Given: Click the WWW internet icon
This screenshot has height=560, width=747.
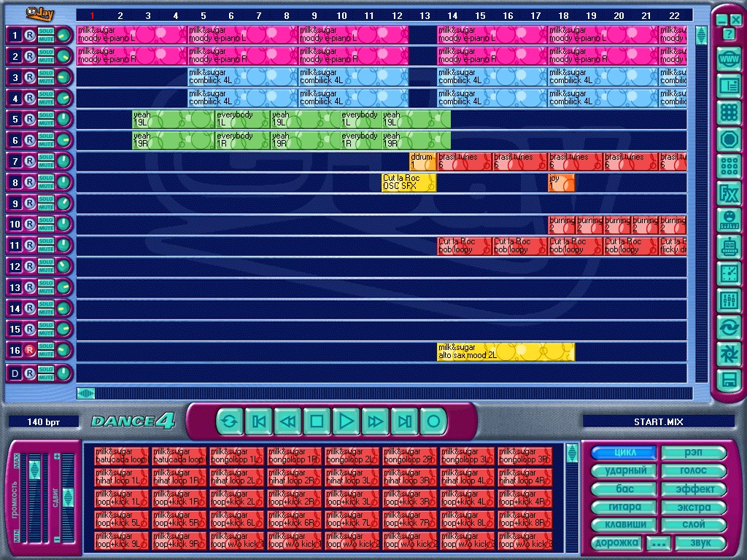Looking at the screenshot, I should click(728, 60).
